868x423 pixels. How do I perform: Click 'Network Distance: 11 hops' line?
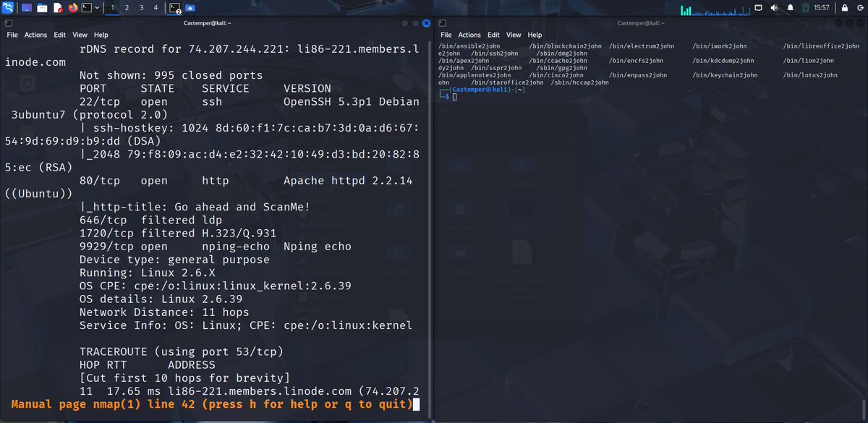(164, 312)
